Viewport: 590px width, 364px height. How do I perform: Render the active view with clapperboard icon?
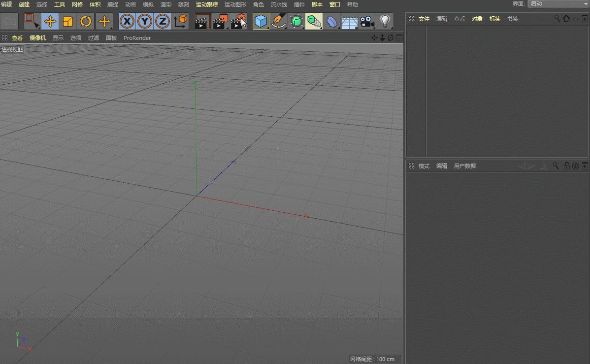pyautogui.click(x=202, y=22)
